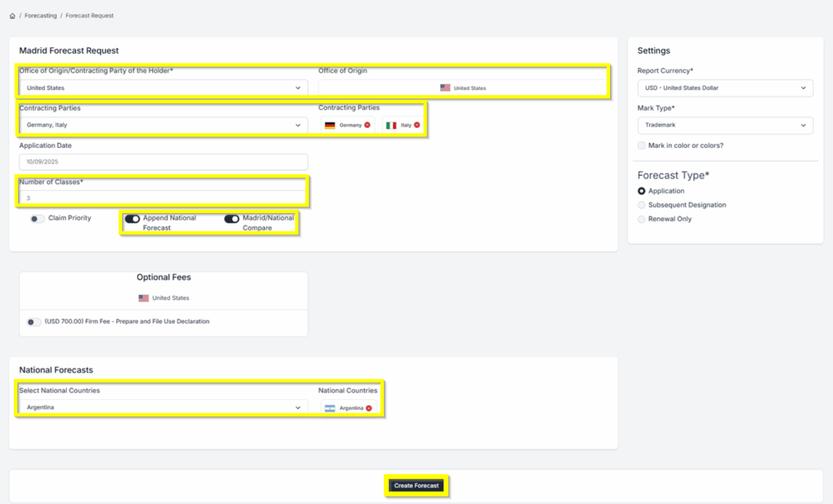Disable the Append National Forecast toggle
This screenshot has height=504, width=833.
(132, 219)
